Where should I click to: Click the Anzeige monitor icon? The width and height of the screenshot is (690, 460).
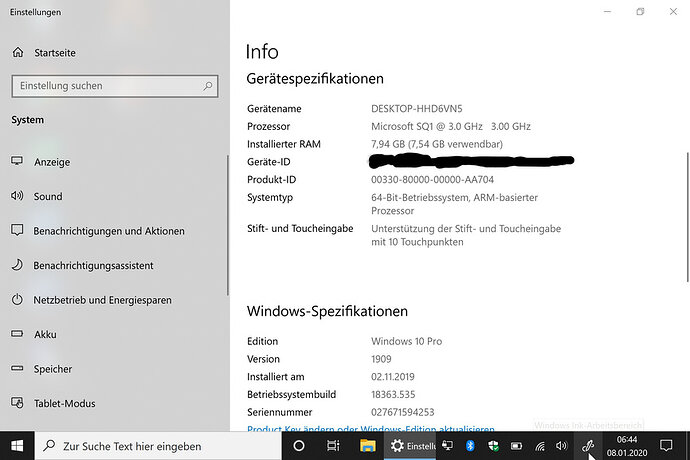pos(17,161)
